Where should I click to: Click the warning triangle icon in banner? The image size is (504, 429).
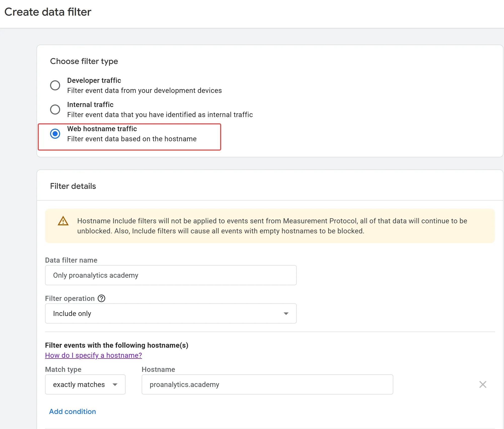point(63,221)
